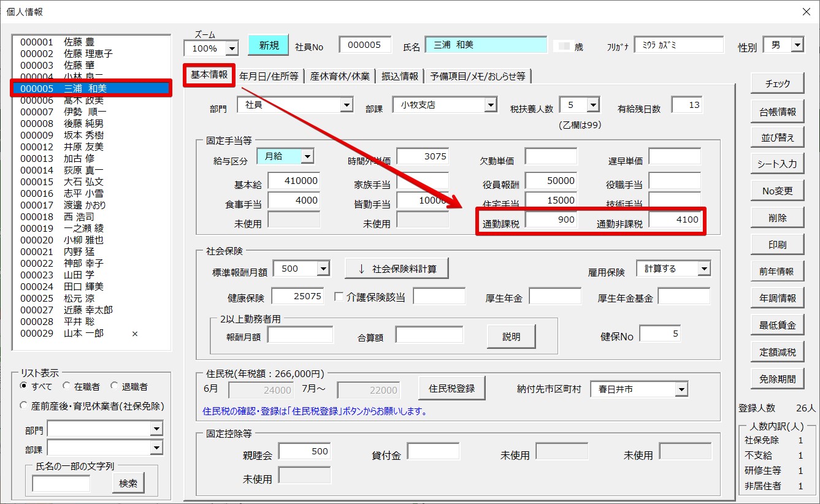820x504 pixels.
Task: Open the 給与区分 月給 dropdown
Action: (307, 156)
